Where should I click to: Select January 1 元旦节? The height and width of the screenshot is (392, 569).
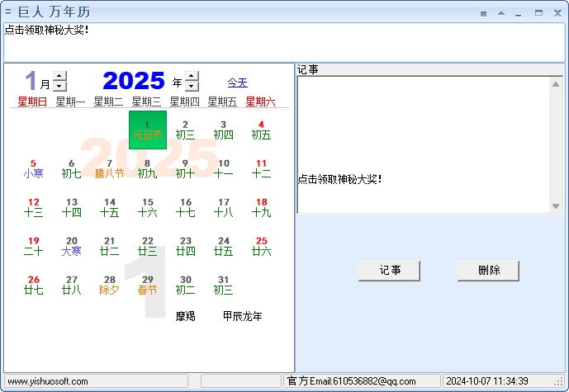click(x=148, y=130)
